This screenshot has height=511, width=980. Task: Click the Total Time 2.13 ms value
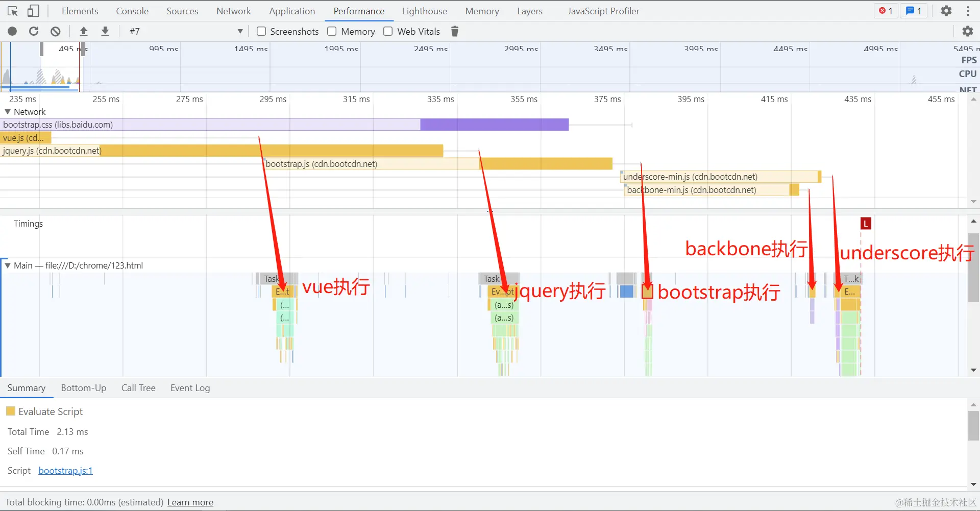pyautogui.click(x=72, y=432)
